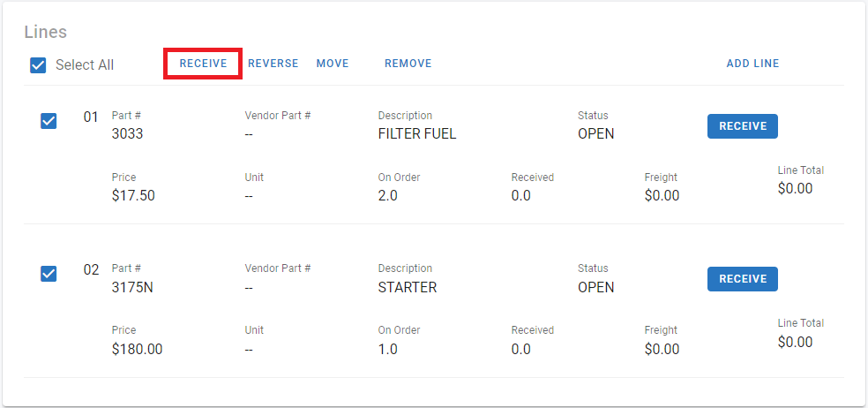Image resolution: width=868 pixels, height=408 pixels.
Task: Uncheck the line 02 checkbox
Action: point(49,274)
